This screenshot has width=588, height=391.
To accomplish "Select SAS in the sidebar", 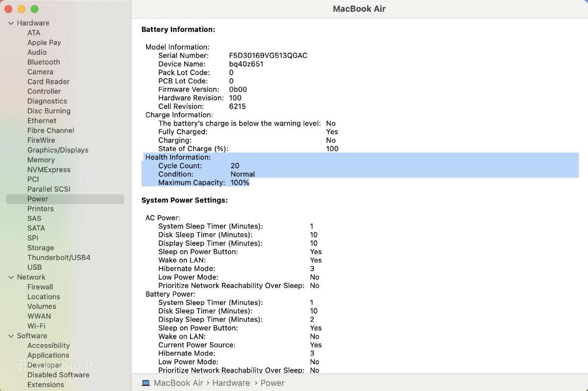I will click(34, 219).
